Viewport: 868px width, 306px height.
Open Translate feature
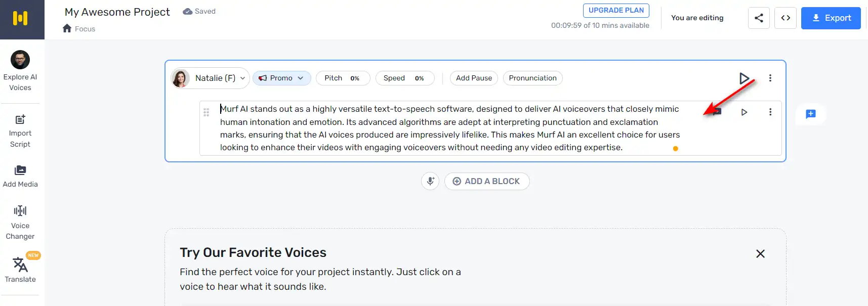(x=20, y=270)
